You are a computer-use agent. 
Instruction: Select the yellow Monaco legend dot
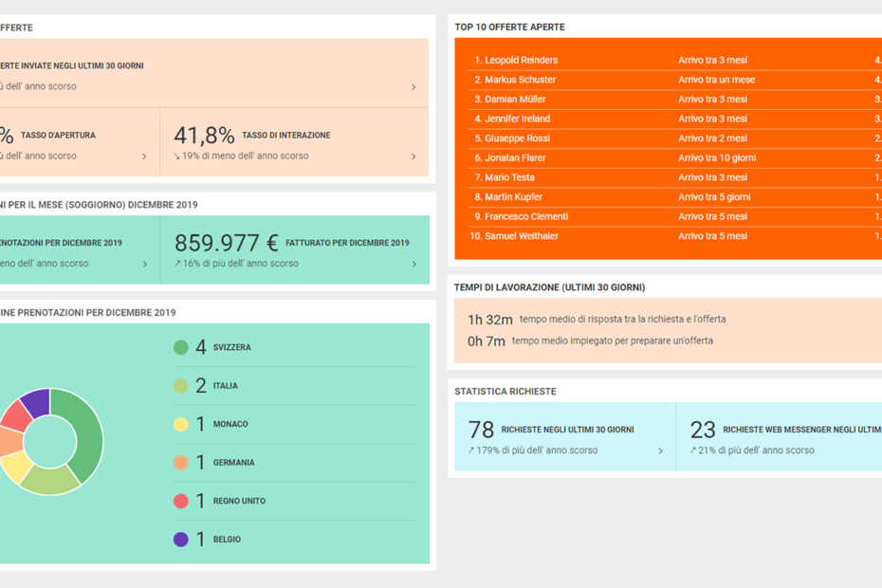pyautogui.click(x=180, y=424)
